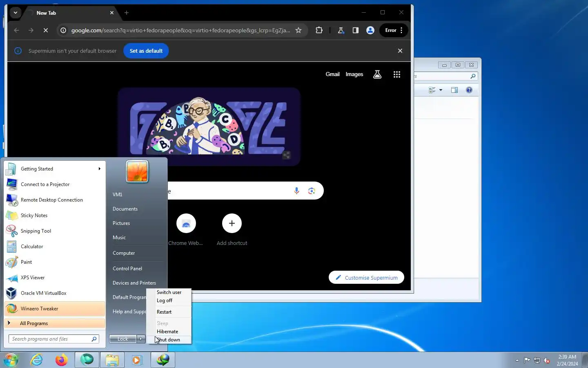Open Music library
This screenshot has height=368, width=588.
click(x=119, y=238)
